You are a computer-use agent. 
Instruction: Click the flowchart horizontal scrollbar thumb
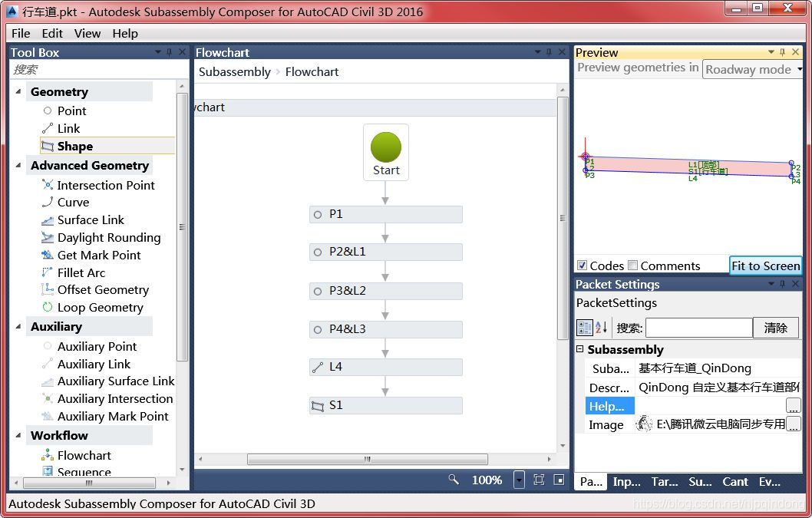tap(367, 459)
